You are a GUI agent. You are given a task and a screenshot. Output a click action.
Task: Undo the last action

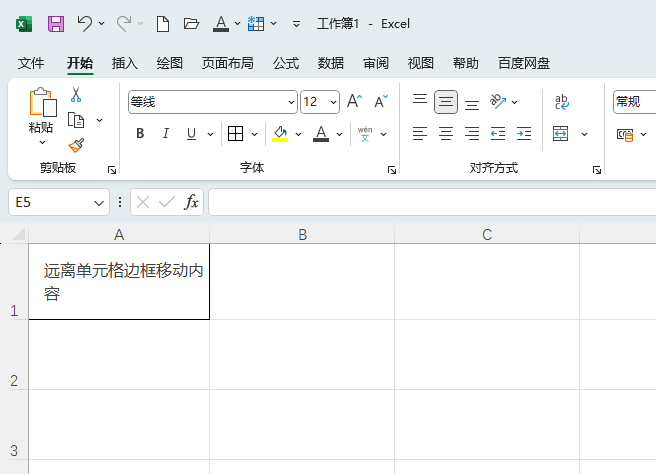tap(85, 24)
